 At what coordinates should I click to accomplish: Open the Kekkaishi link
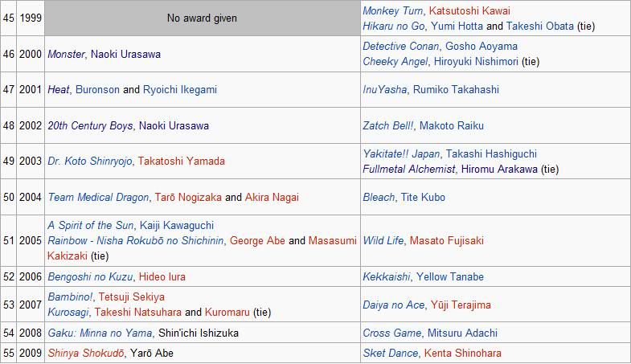pyautogui.click(x=387, y=277)
